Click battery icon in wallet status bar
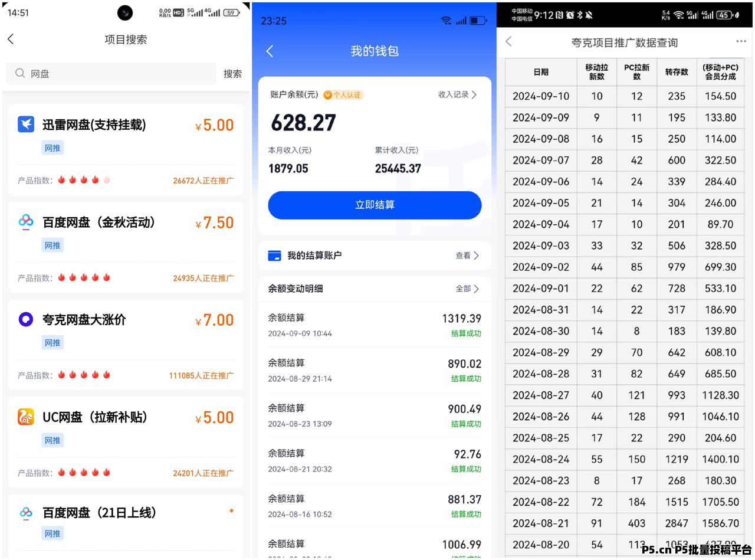 pos(478,21)
